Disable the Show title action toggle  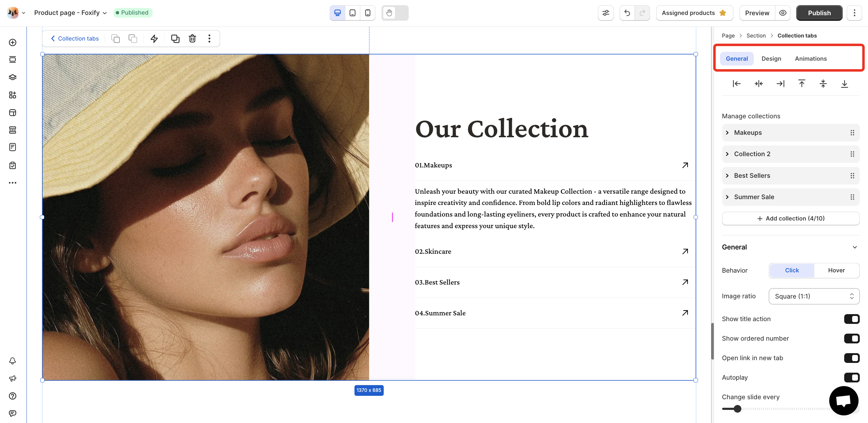coord(852,319)
